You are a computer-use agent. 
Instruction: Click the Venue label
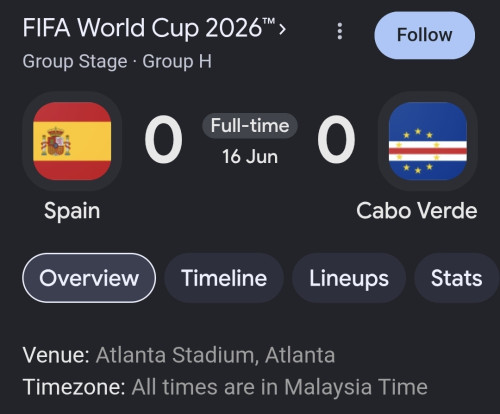point(56,355)
